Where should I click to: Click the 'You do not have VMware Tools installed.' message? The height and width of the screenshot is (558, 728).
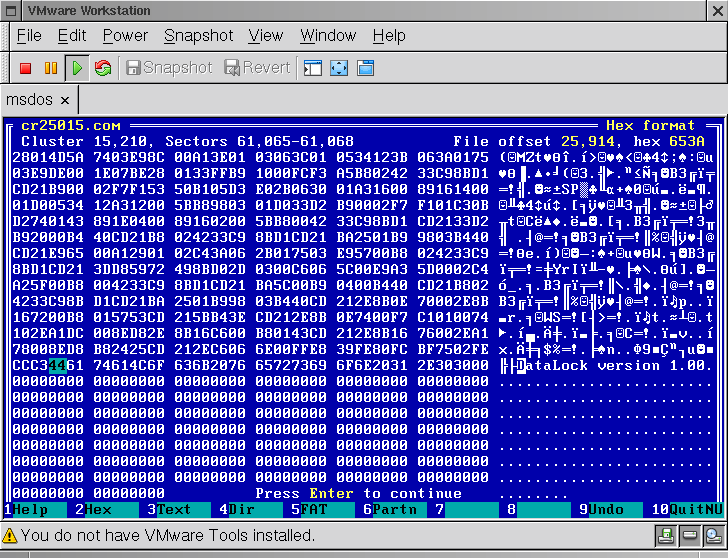click(x=168, y=536)
